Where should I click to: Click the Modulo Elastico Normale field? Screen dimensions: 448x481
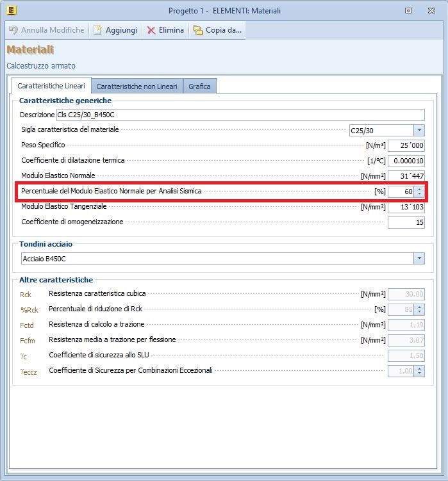pos(406,176)
